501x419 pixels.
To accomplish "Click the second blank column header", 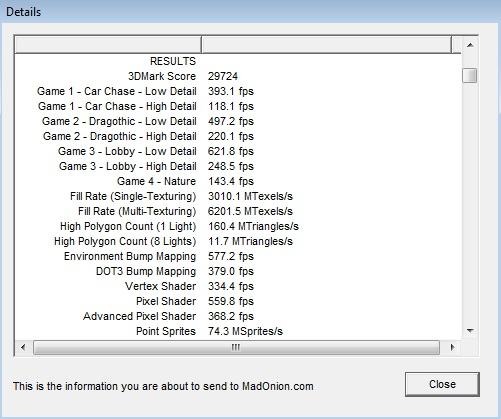I will point(326,44).
